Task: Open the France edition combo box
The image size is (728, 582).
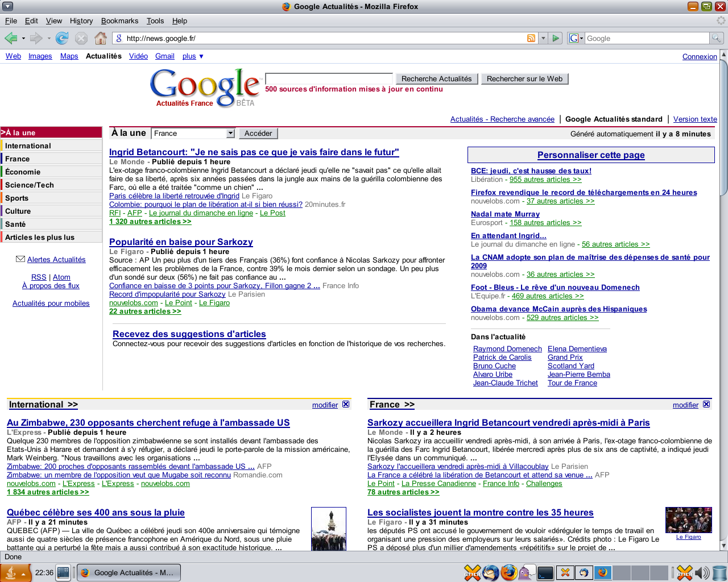Action: click(x=193, y=133)
